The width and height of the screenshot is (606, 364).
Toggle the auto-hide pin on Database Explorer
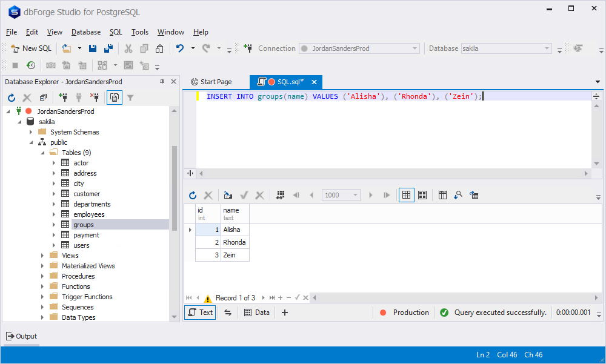[162, 81]
